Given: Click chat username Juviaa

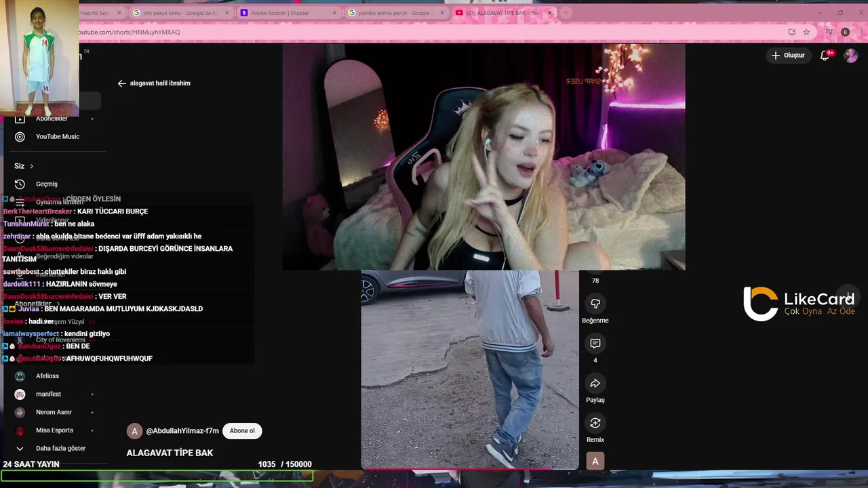Looking at the screenshot, I should click(x=29, y=309).
